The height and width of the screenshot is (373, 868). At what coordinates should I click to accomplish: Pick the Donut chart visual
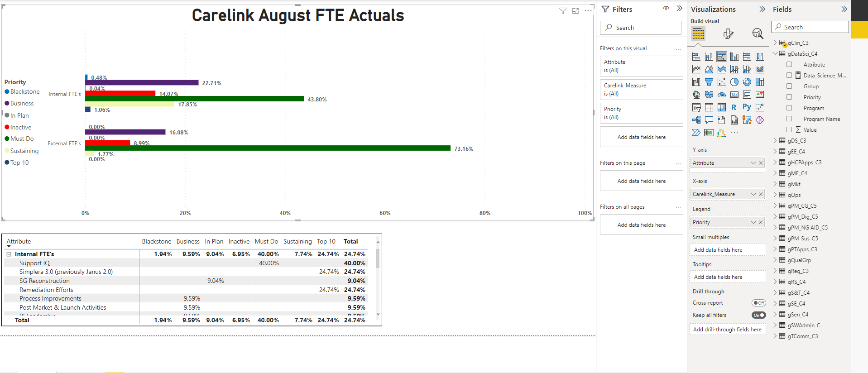pyautogui.click(x=747, y=82)
